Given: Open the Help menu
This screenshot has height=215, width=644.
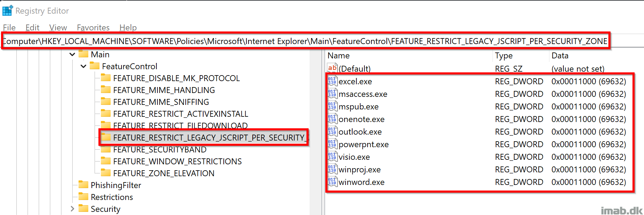Looking at the screenshot, I should [128, 28].
